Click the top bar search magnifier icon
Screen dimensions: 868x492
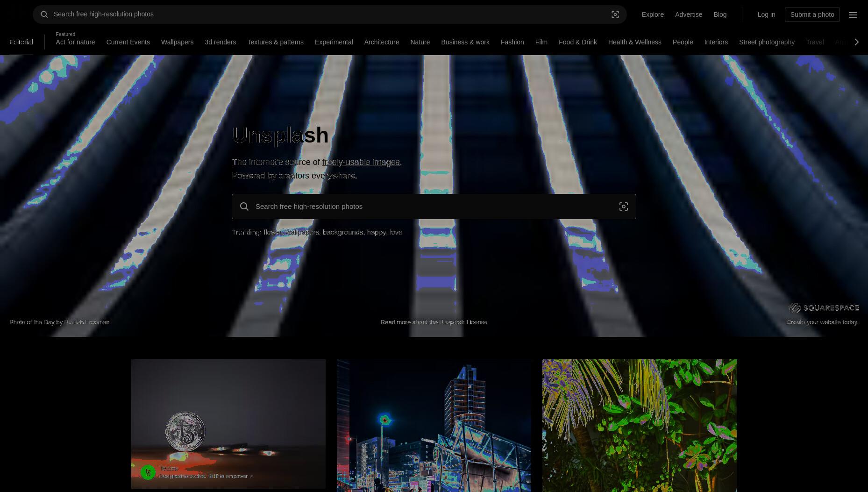tap(44, 14)
